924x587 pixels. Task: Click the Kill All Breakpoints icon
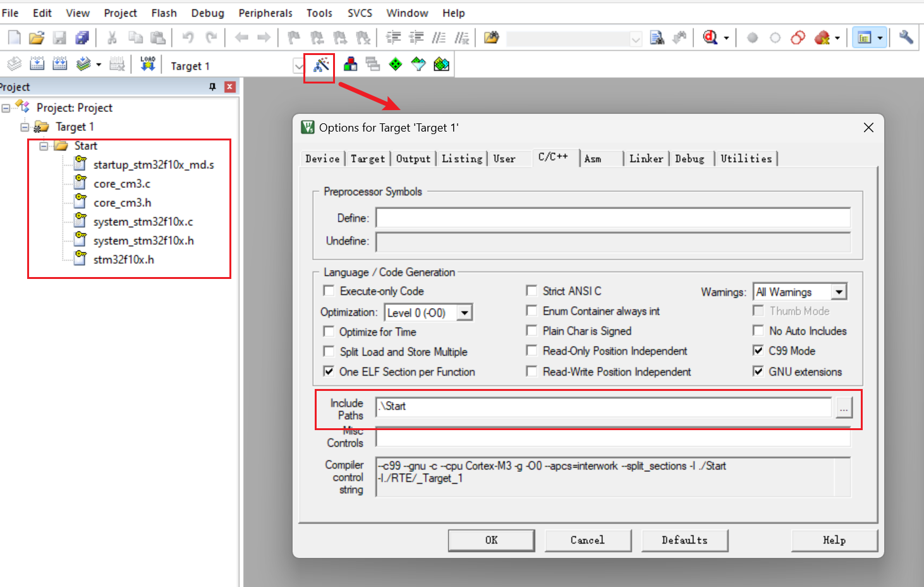coord(822,38)
